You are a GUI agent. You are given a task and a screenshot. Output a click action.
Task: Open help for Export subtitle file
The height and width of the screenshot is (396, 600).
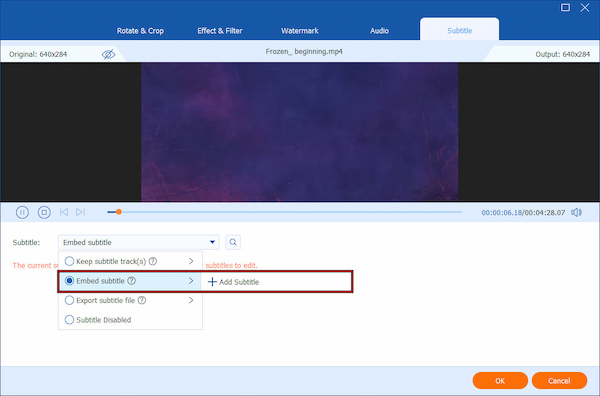coord(142,300)
